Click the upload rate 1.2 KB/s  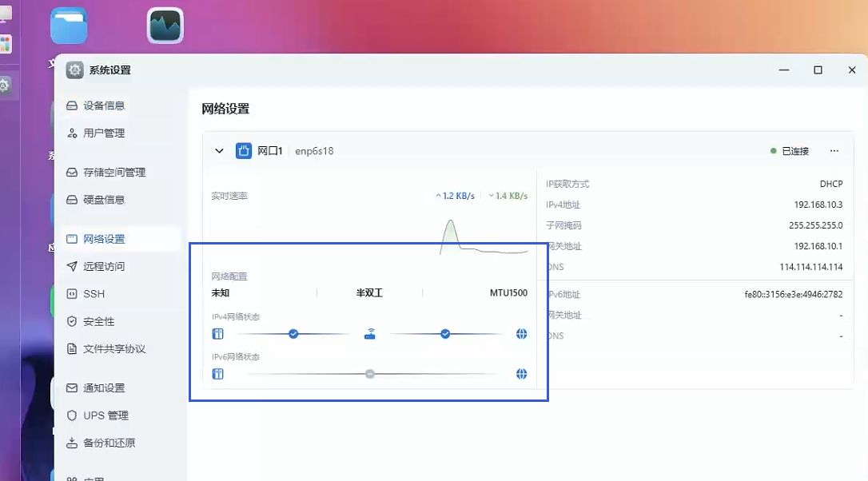coord(455,196)
